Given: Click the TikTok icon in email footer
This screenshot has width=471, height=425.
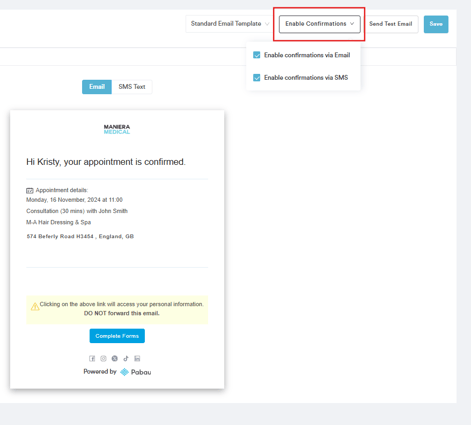Looking at the screenshot, I should 126,358.
